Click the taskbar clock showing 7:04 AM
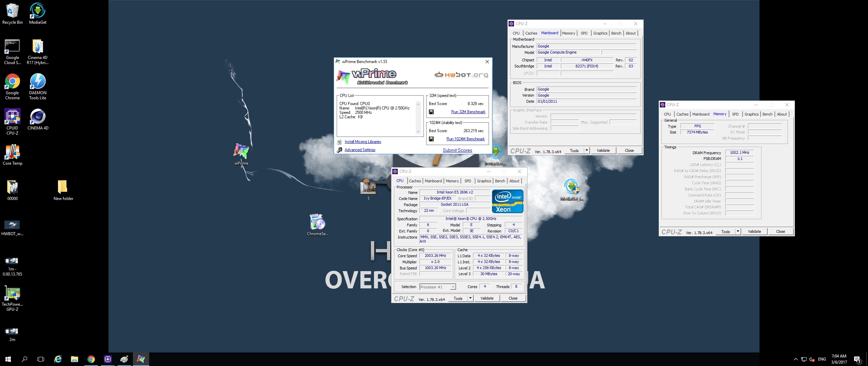The width and height of the screenshot is (868, 366). tap(839, 359)
